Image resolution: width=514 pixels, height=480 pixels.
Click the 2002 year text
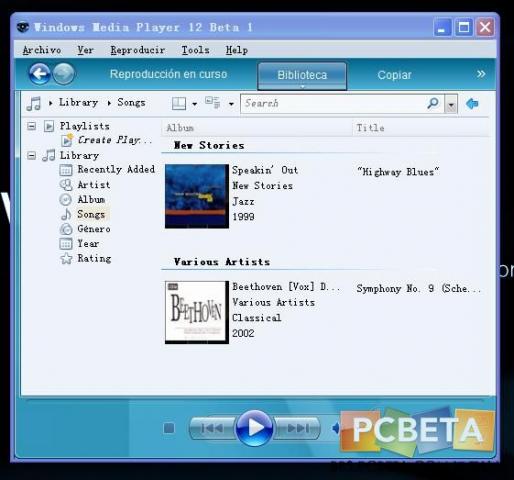click(243, 333)
